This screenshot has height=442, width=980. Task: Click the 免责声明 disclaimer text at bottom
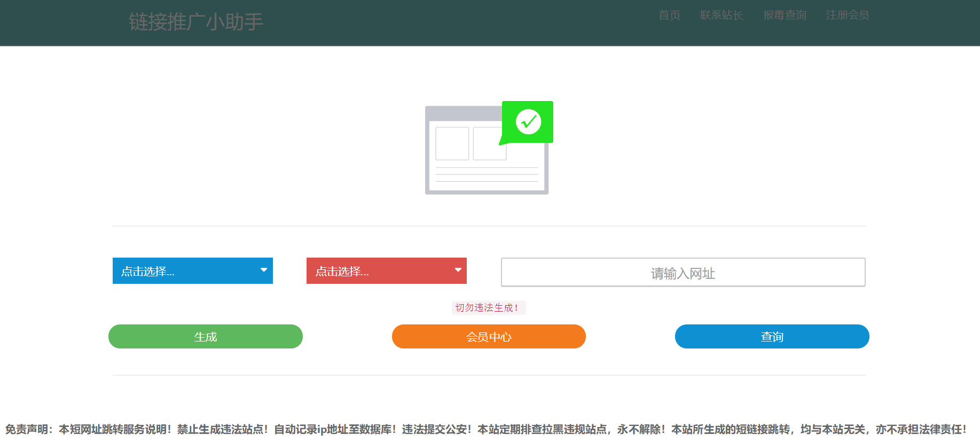coord(486,429)
